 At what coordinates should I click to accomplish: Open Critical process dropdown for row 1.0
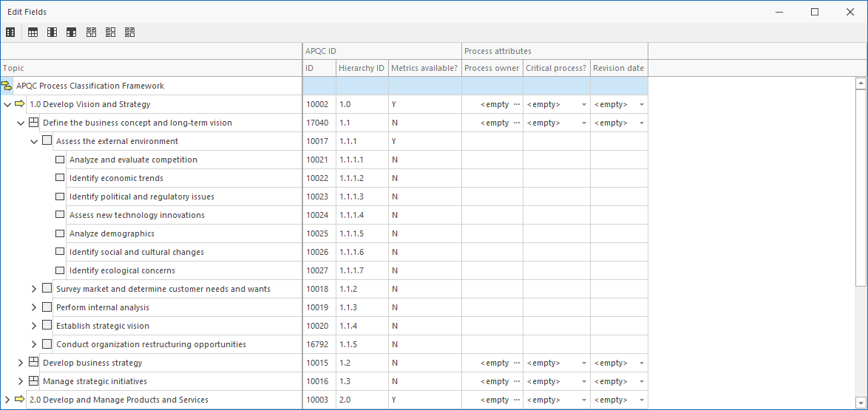coord(583,105)
